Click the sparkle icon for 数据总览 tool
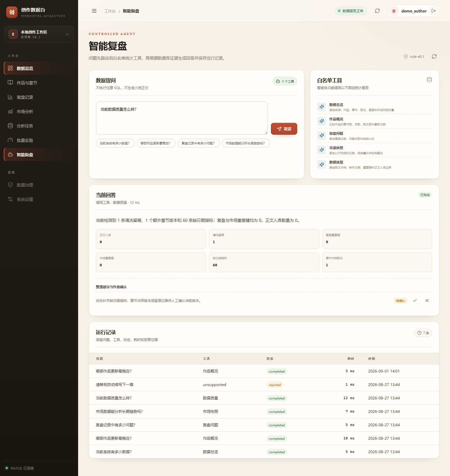450x476 pixels. (322, 107)
